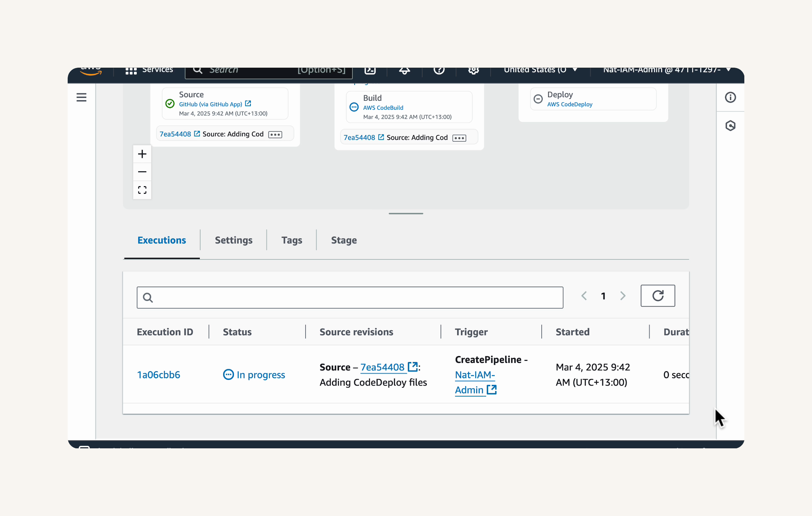Open the AWS CodeBuild link
Image resolution: width=812 pixels, height=516 pixels.
pyautogui.click(x=383, y=108)
